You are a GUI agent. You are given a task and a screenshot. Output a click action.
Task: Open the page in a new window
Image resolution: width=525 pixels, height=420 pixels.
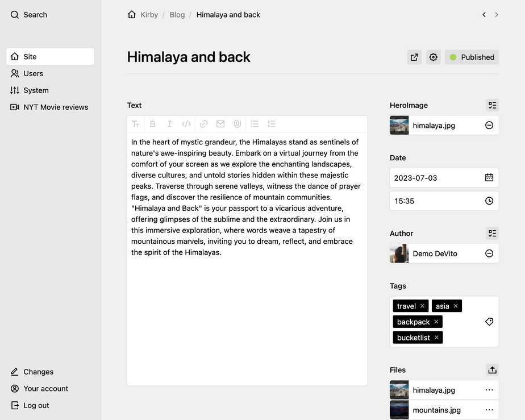coord(414,57)
